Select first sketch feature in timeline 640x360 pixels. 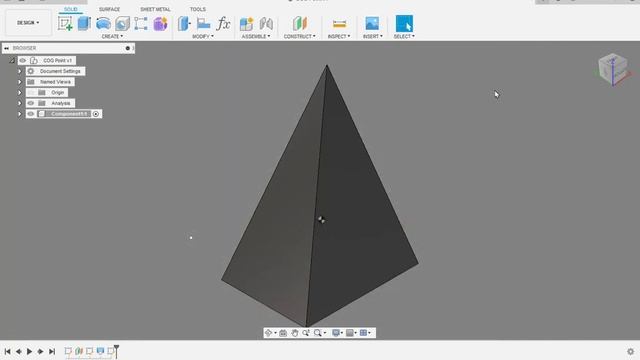tap(68, 351)
